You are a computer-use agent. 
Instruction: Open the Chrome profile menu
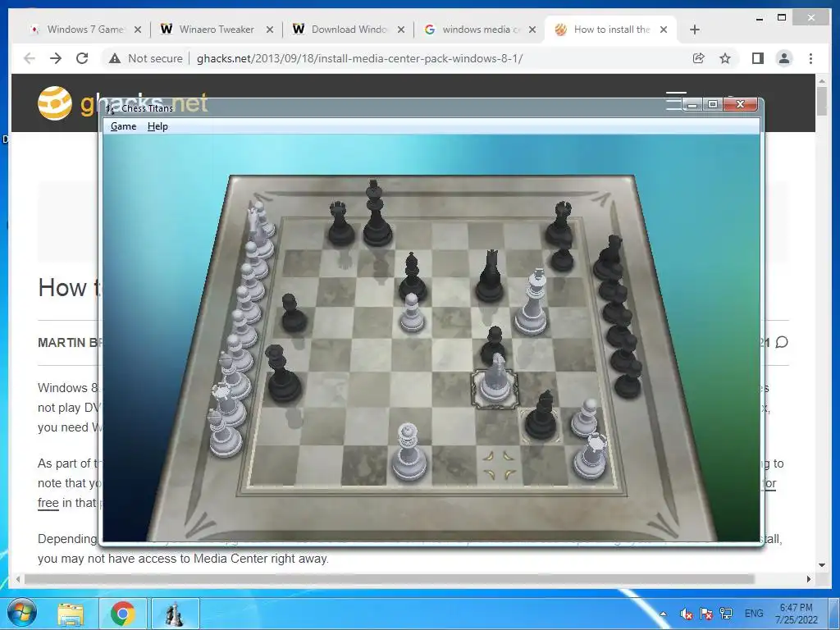click(784, 58)
